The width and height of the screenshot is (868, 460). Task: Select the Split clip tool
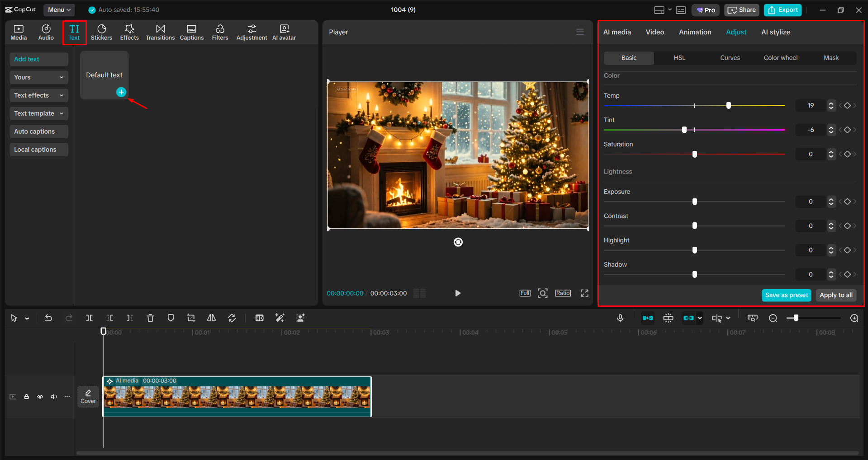point(89,318)
